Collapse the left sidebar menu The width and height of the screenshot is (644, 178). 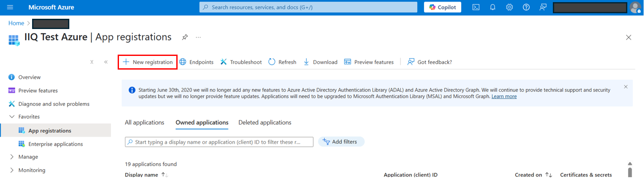pyautogui.click(x=106, y=62)
